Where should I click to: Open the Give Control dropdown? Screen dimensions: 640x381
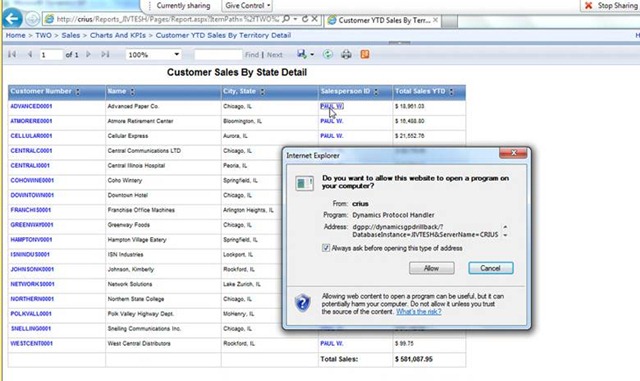(247, 6)
